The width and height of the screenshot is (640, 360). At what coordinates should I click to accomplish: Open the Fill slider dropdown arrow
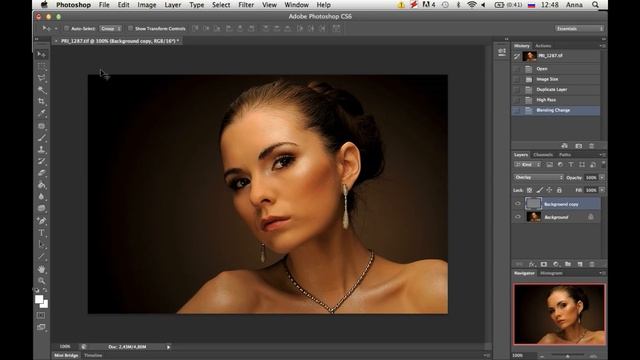click(x=602, y=190)
